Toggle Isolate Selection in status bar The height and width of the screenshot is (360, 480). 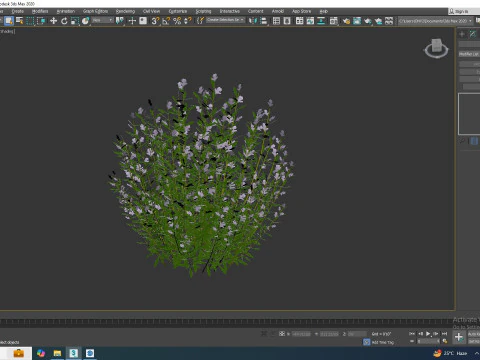click(264, 333)
